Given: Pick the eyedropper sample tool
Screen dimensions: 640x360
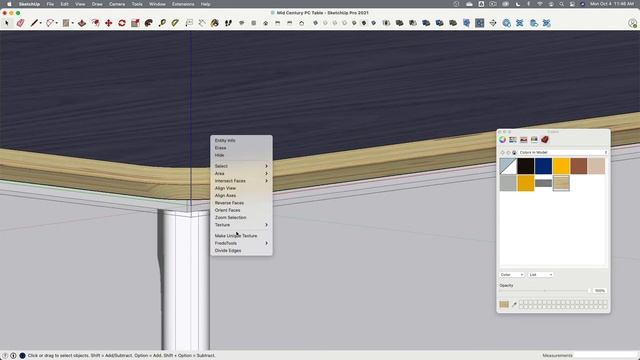Looking at the screenshot, I should pyautogui.click(x=514, y=304).
